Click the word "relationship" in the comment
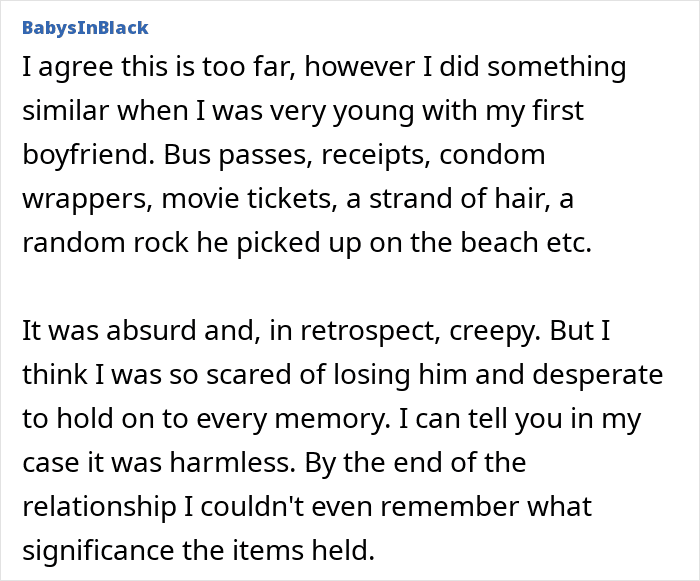 click(99, 506)
